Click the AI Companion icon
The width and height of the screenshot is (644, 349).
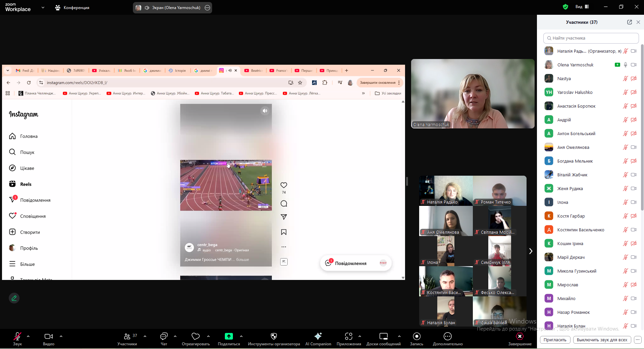[x=318, y=337]
